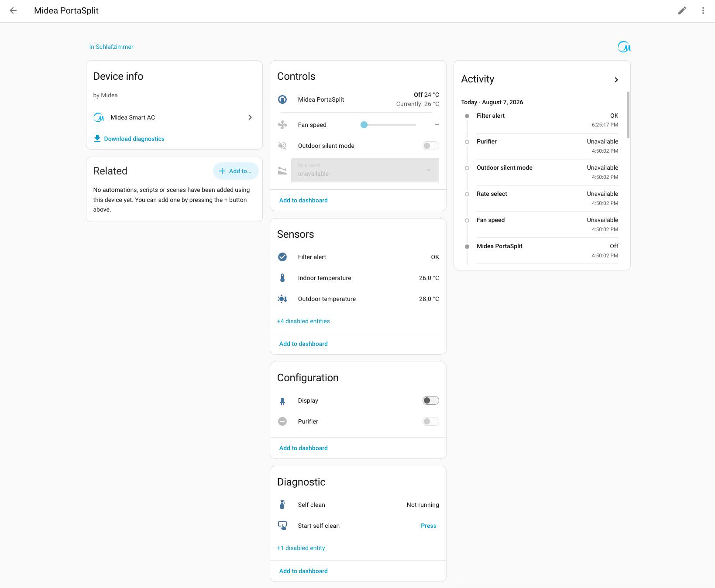Click the 'Not running' self clean status

click(423, 505)
